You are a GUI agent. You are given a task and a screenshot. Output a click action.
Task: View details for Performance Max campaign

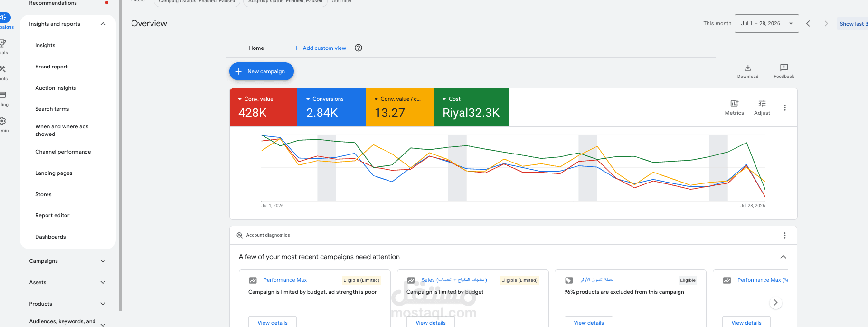(273, 322)
